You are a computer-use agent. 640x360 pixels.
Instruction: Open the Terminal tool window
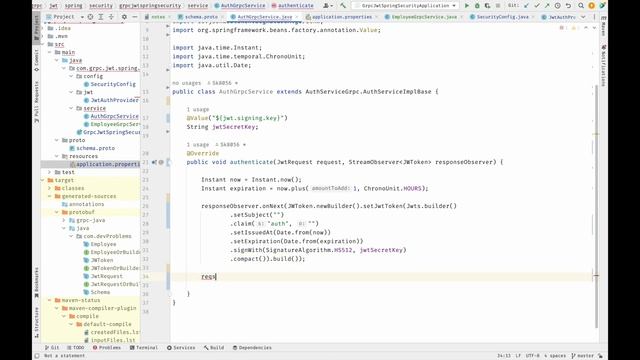point(144,348)
